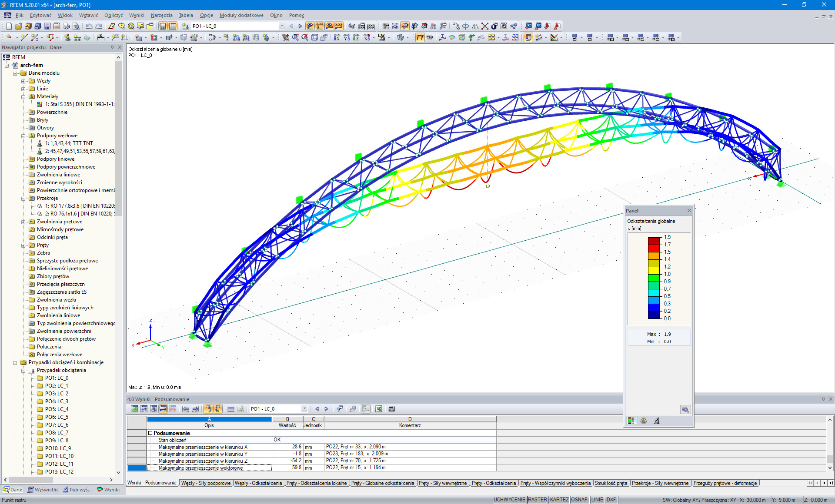Collapse the Przekroje tree node

(x=23, y=198)
